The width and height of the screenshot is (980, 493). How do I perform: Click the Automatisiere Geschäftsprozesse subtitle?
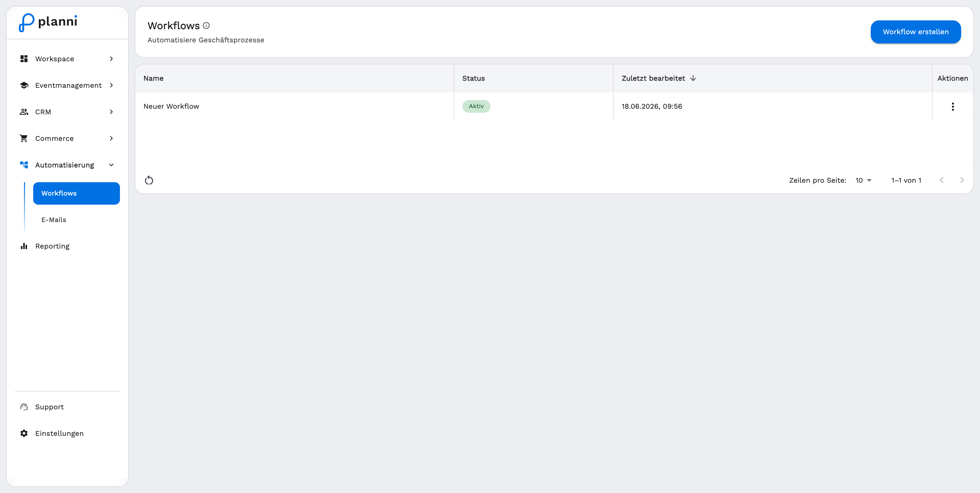point(206,40)
